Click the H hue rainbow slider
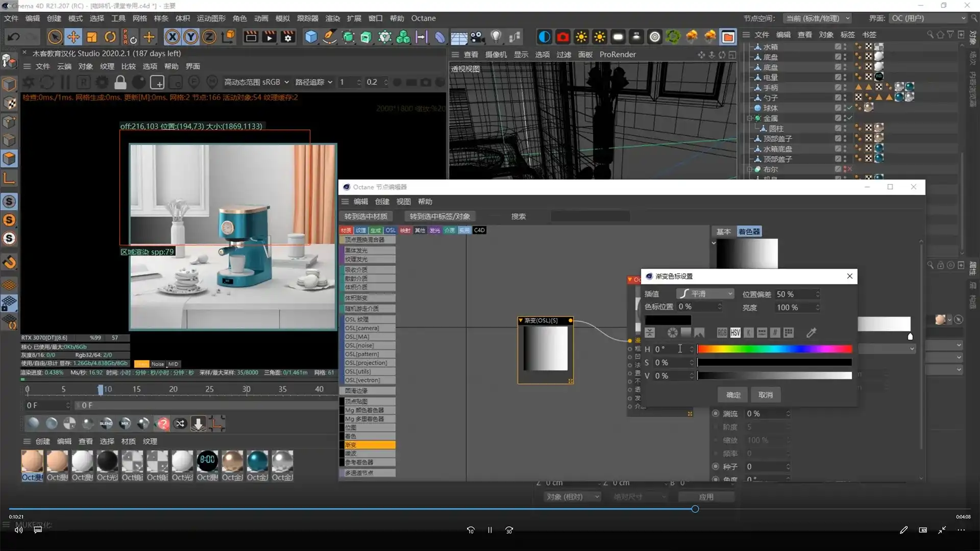This screenshot has height=551, width=980. [774, 349]
